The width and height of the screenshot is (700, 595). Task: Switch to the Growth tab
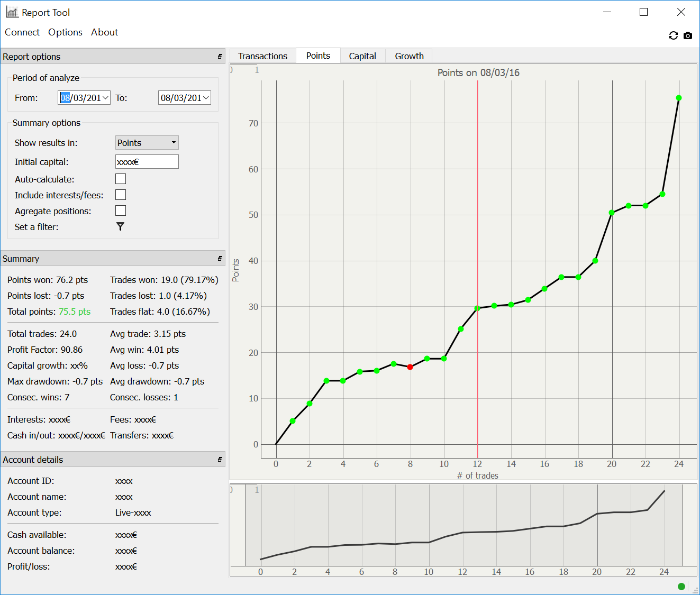[409, 56]
